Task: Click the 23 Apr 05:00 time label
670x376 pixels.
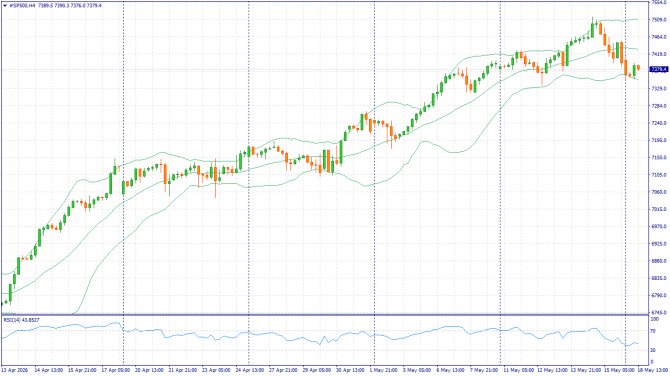Action: click(216, 370)
